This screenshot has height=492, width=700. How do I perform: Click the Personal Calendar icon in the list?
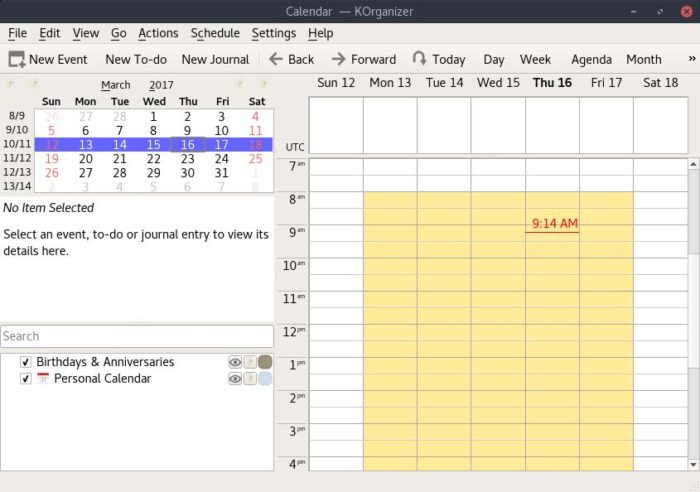(x=43, y=378)
